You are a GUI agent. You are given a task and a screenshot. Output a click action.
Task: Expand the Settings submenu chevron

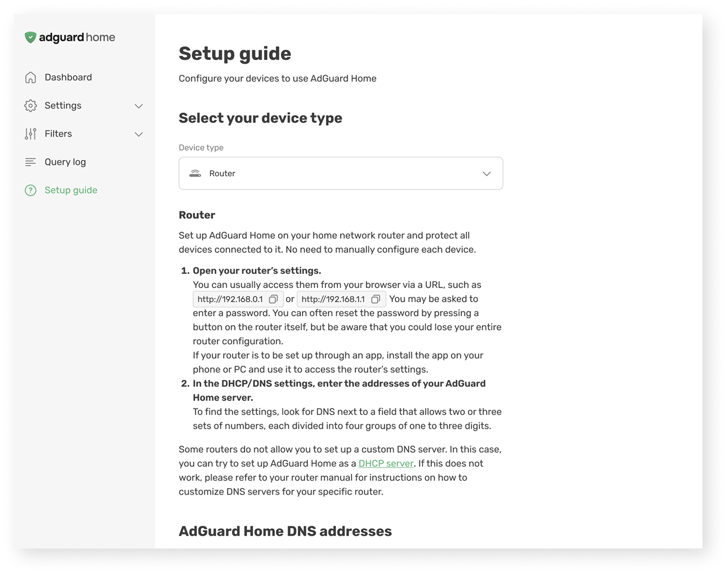pyautogui.click(x=139, y=106)
